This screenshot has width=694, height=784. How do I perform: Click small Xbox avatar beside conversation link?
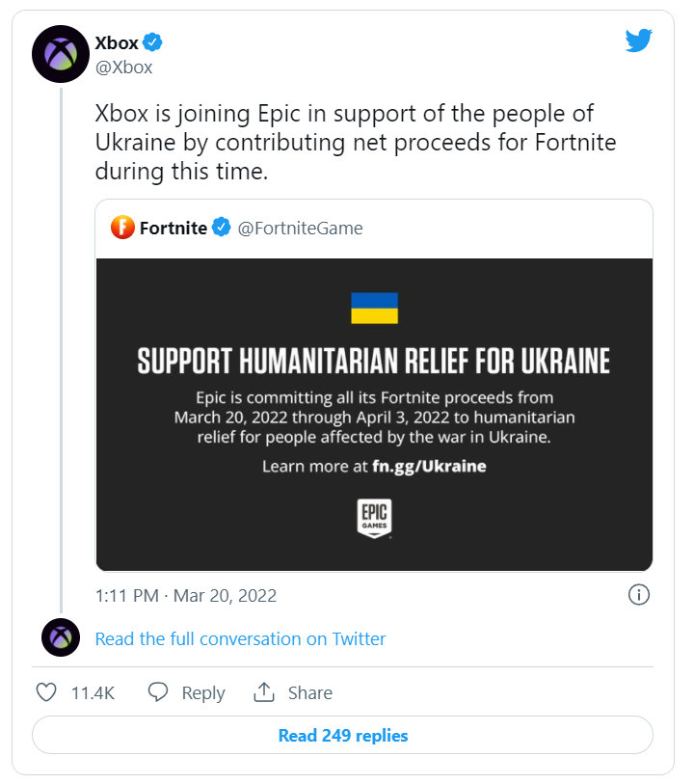[x=61, y=637]
